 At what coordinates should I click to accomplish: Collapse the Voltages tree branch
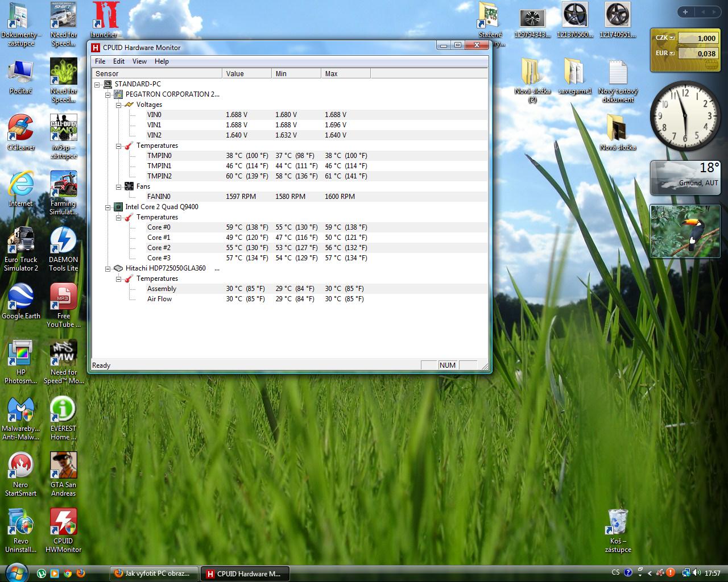119,105
